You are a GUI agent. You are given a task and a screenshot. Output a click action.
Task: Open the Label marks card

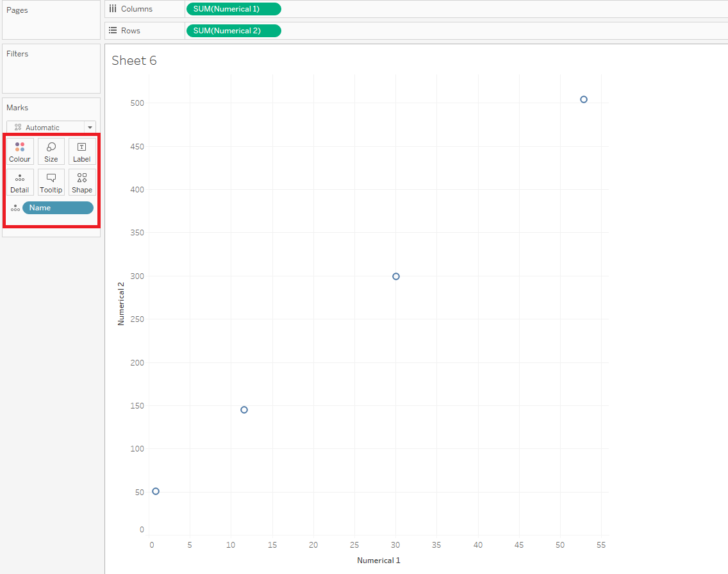(82, 151)
